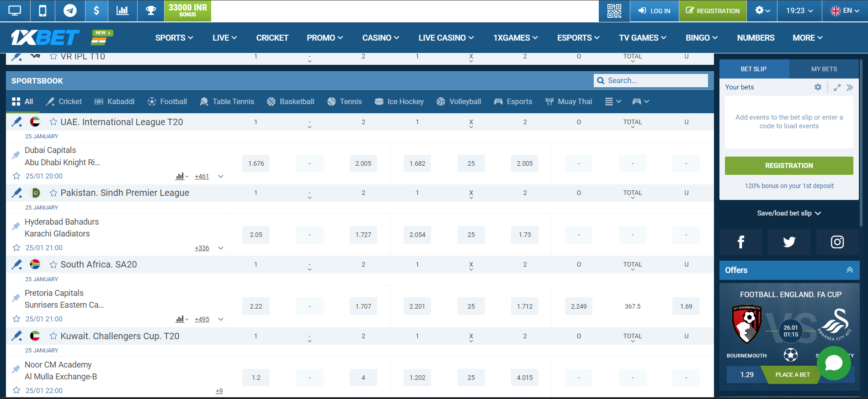The width and height of the screenshot is (868, 399).
Task: Favorite the UAE International League T20
Action: click(x=53, y=122)
